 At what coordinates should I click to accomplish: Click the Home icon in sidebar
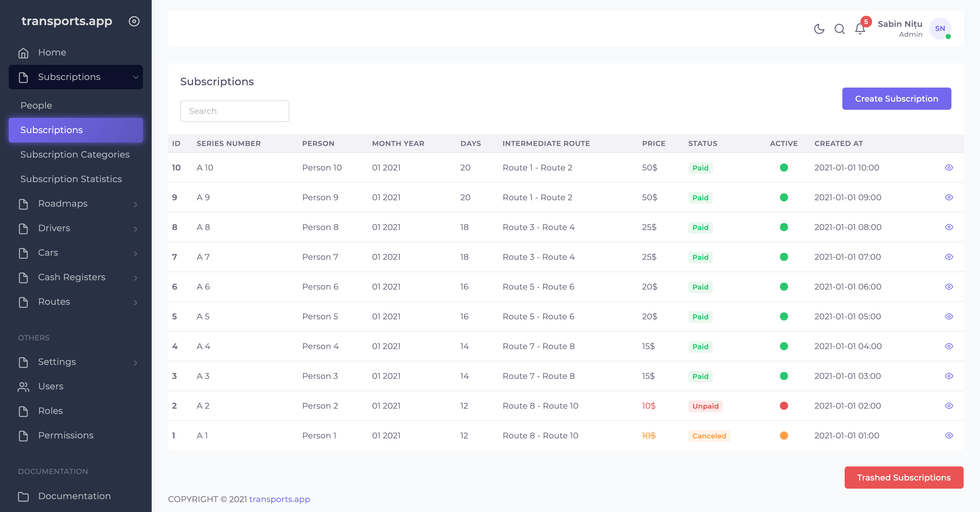(x=23, y=53)
